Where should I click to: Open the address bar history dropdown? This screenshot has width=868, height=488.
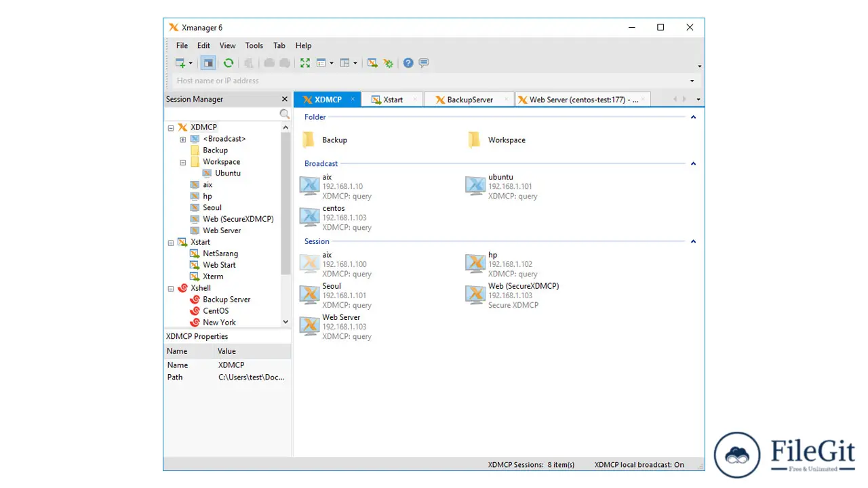click(692, 81)
